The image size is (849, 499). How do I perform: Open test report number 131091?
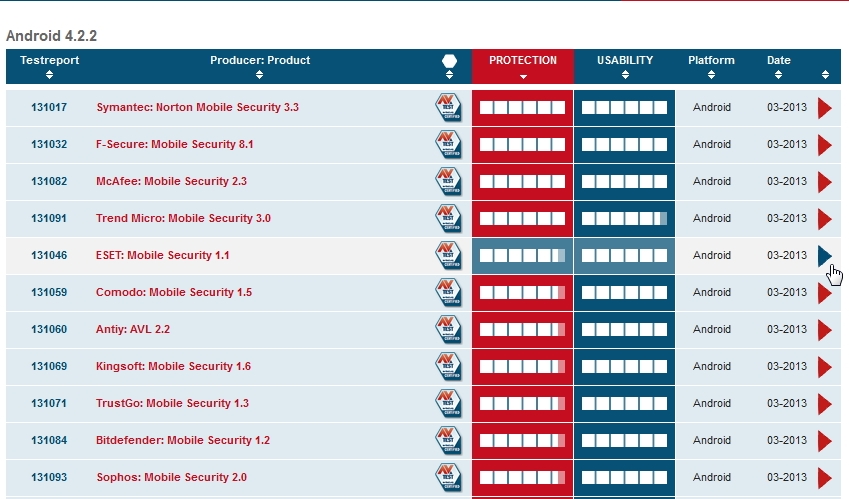point(49,218)
